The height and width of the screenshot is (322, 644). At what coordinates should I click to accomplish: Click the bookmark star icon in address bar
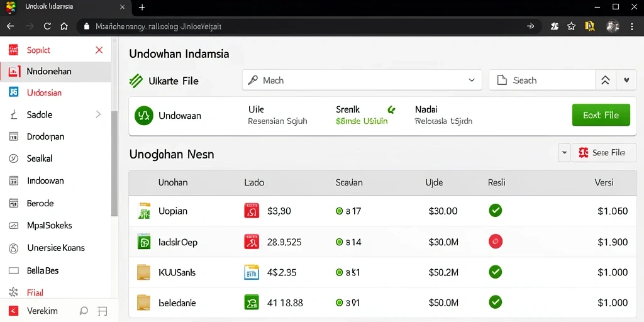pos(571,26)
